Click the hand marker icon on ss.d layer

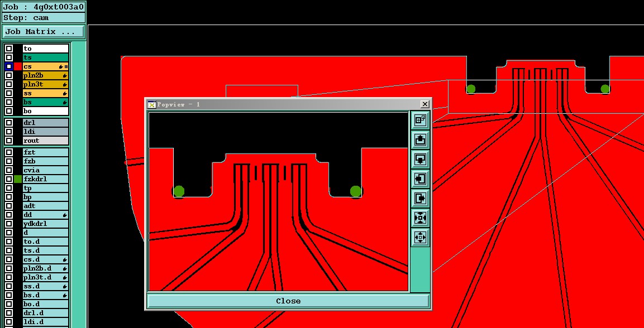(x=65, y=286)
